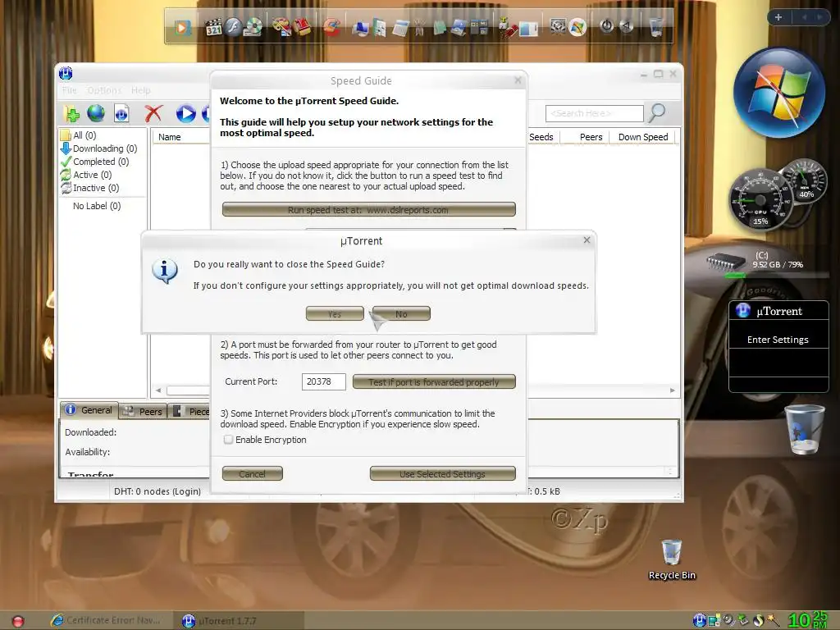Click the blue Start torrent play icon

tap(186, 113)
